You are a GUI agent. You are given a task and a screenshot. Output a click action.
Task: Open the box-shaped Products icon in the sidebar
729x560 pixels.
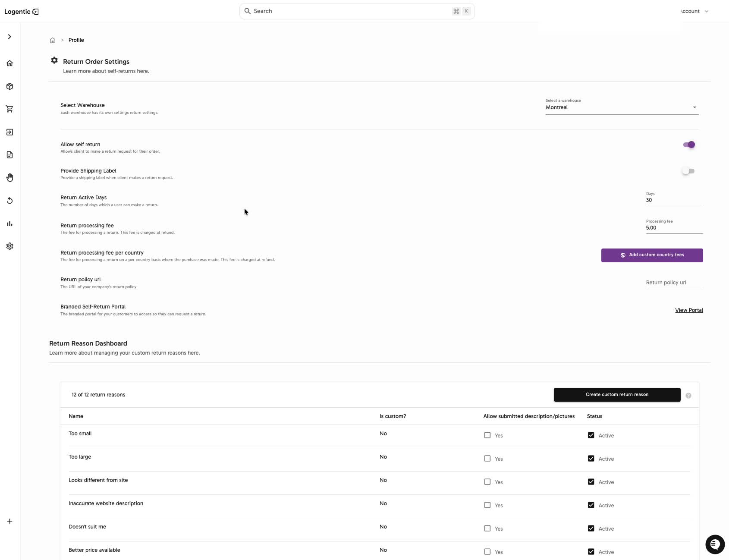click(x=9, y=86)
